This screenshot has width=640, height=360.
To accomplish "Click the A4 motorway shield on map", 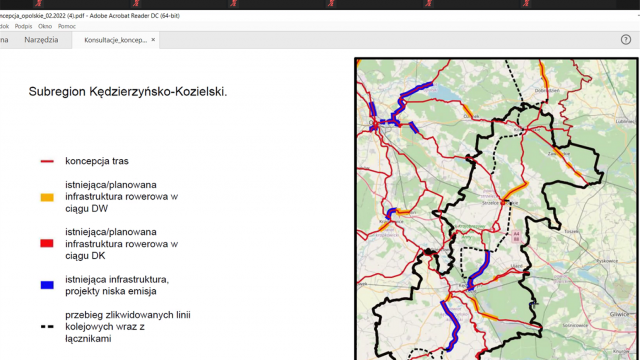I will 516,236.
